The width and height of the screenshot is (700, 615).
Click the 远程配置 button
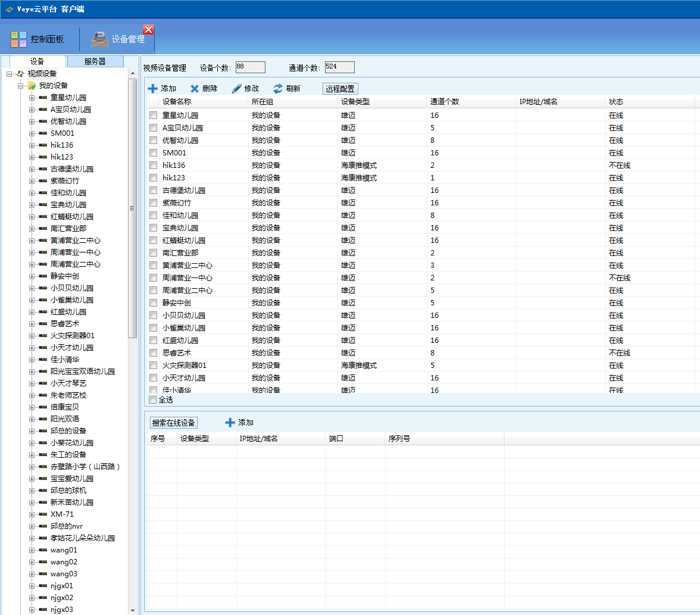[340, 89]
